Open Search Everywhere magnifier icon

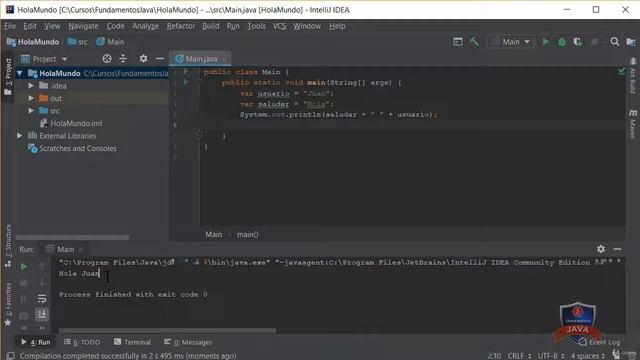614,42
